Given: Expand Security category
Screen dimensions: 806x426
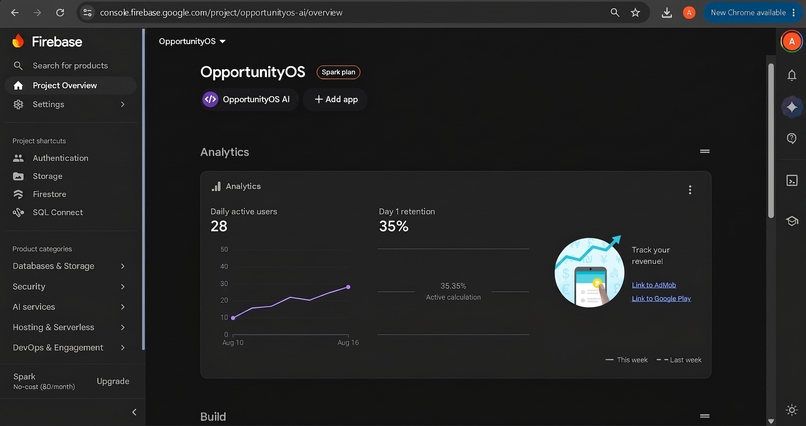Looking at the screenshot, I should point(69,287).
